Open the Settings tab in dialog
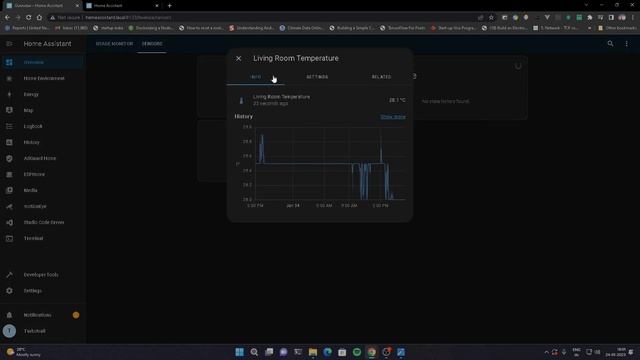Screen dimensions: 640x360 click(x=317, y=77)
